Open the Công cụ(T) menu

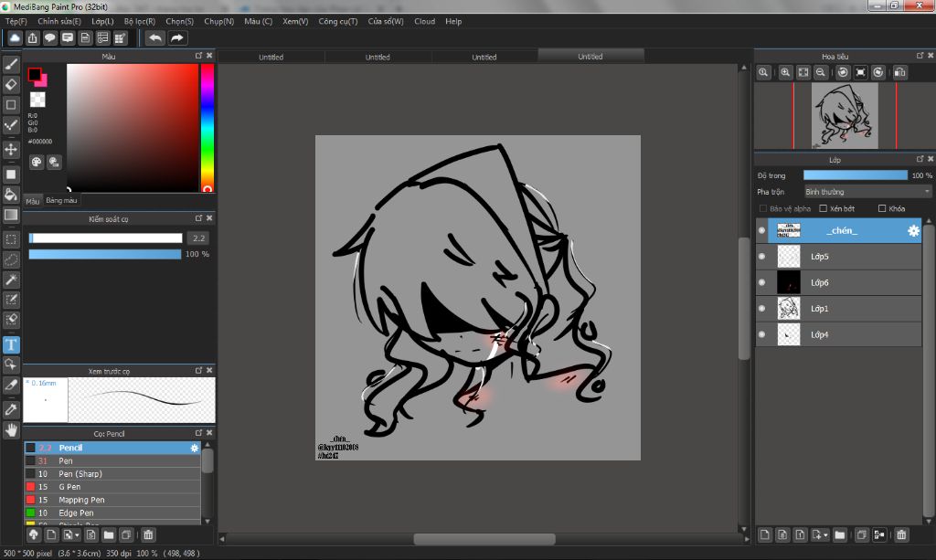[338, 22]
